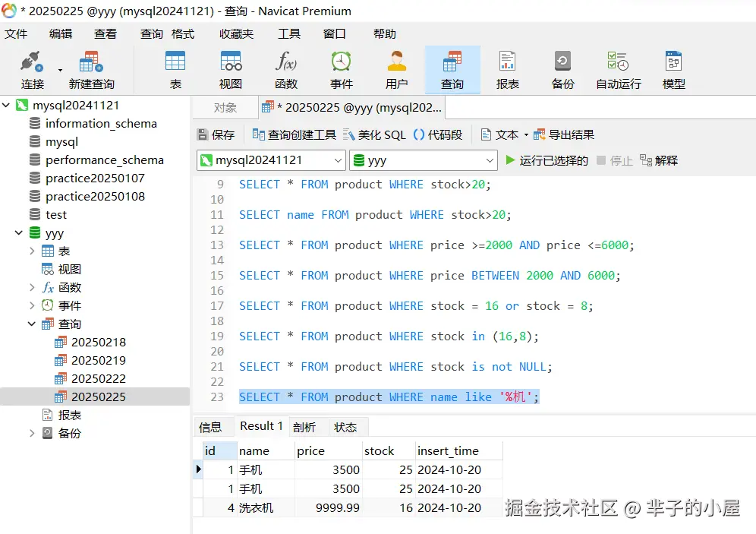Open the User (用户) toolbar icon
The width and height of the screenshot is (756, 534).
396,71
